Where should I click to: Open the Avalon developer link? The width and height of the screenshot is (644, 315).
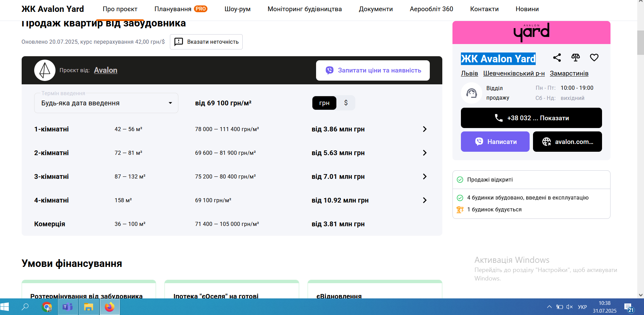106,70
